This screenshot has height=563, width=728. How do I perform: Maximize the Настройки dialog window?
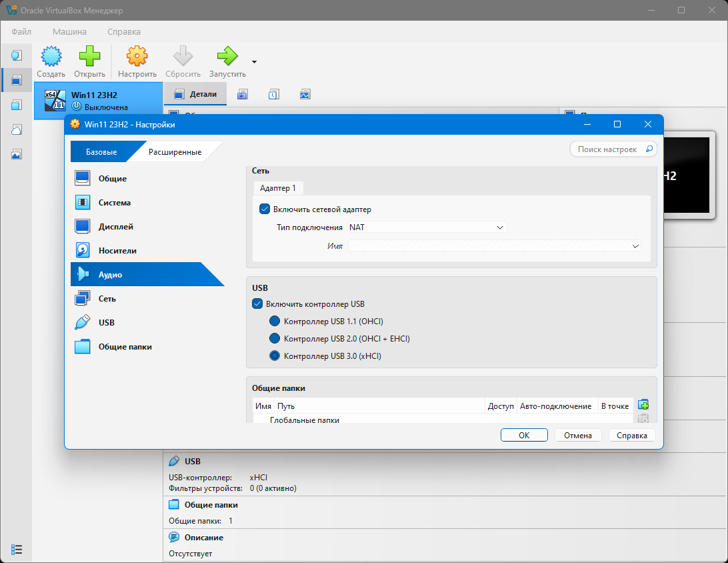(617, 124)
